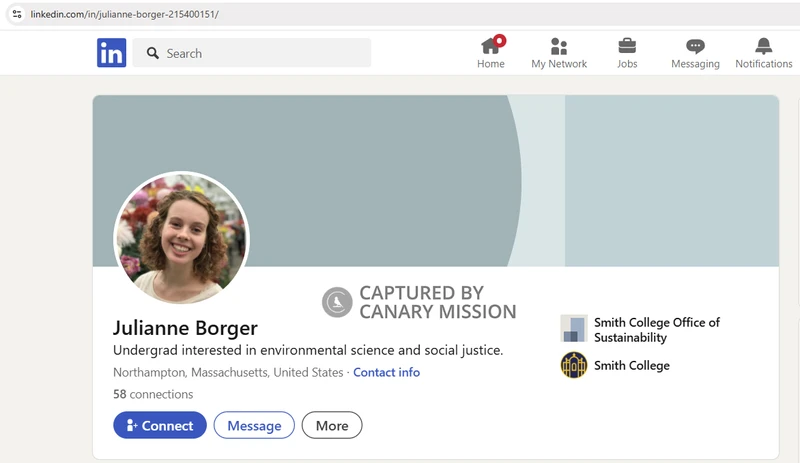Open the LinkedIn logo home link
The height and width of the screenshot is (463, 800).
[x=111, y=53]
